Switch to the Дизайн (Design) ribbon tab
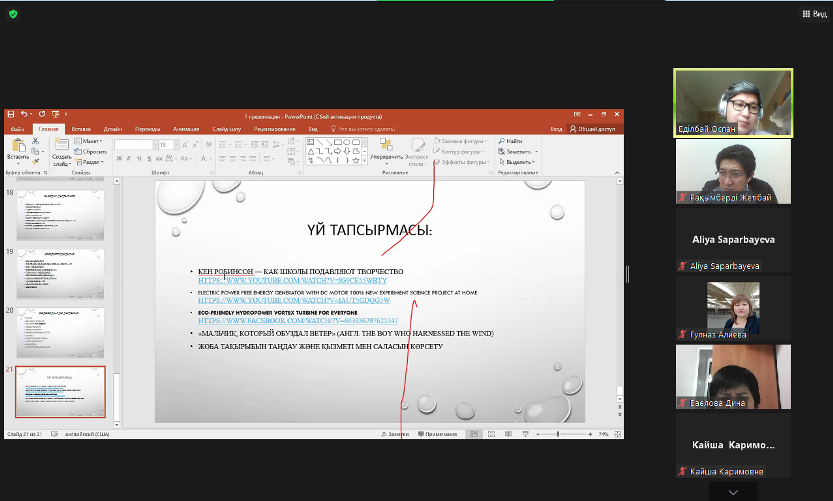The image size is (833, 501). 112,129
